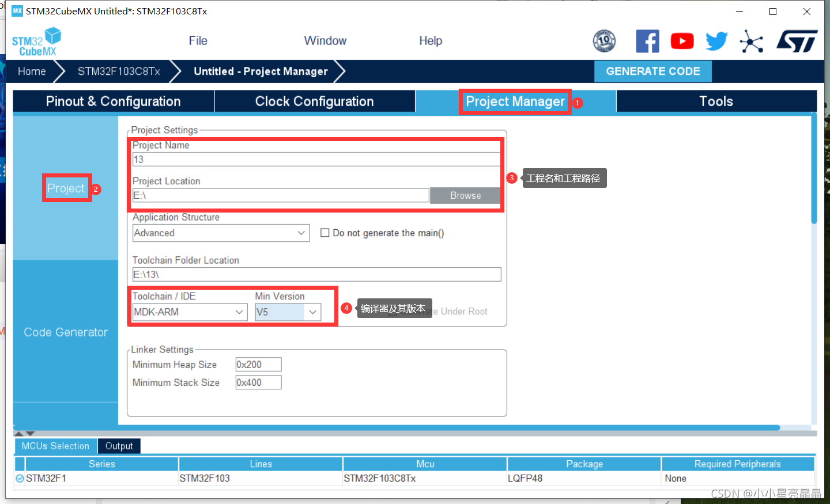Screen dimensions: 830x504
Task: Sort by the Series column header
Action: click(102, 464)
